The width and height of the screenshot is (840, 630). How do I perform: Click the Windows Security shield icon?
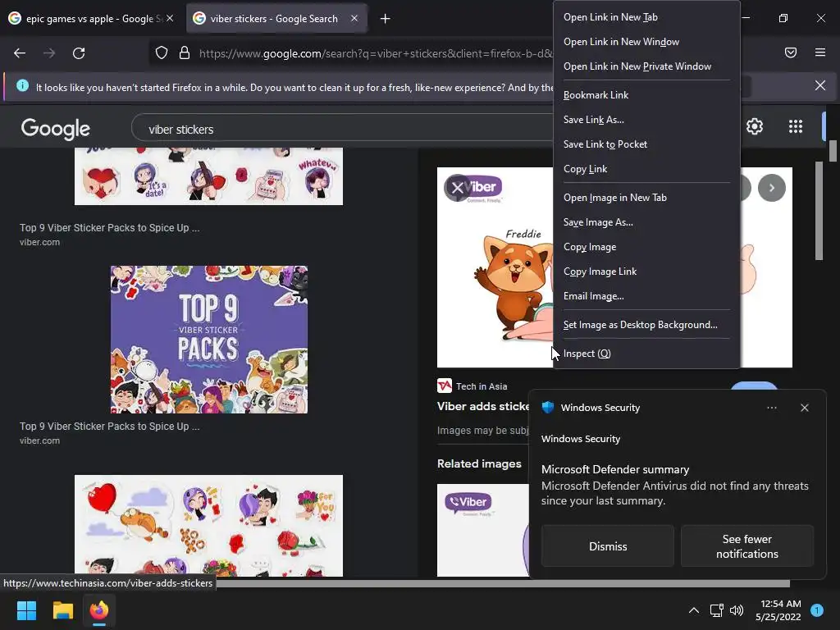pyautogui.click(x=547, y=407)
